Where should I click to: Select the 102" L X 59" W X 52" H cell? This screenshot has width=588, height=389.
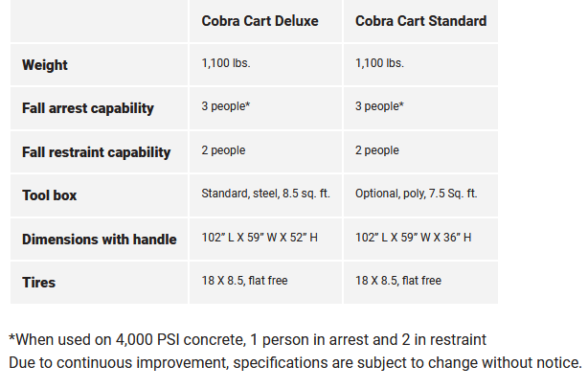point(260,238)
